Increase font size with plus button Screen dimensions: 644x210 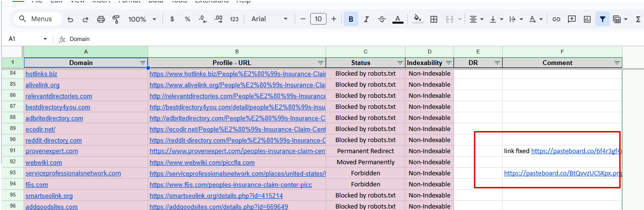point(334,19)
